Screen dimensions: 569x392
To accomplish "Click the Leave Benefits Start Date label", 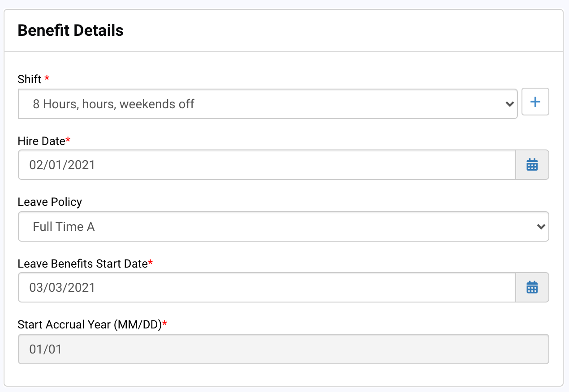I will click(83, 264).
